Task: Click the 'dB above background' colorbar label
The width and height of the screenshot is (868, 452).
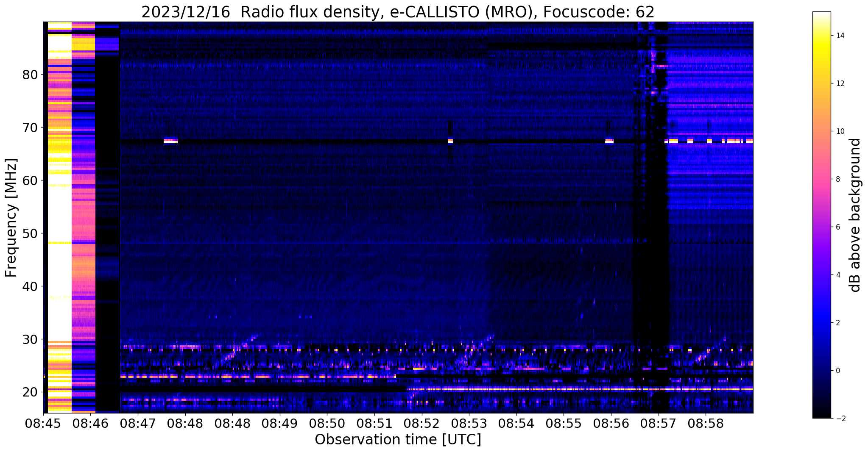Action: [855, 215]
